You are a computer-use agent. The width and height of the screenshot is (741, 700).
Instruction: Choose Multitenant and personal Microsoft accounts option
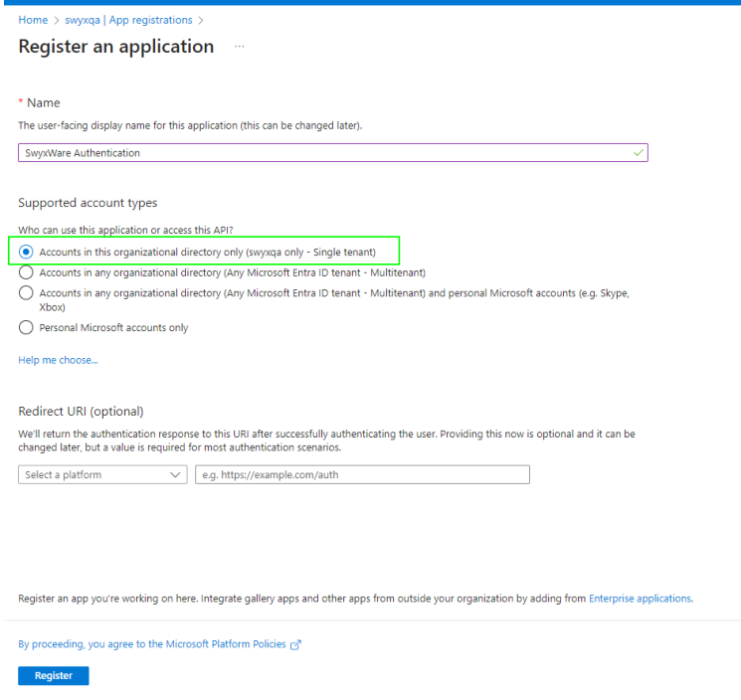pyautogui.click(x=27, y=293)
